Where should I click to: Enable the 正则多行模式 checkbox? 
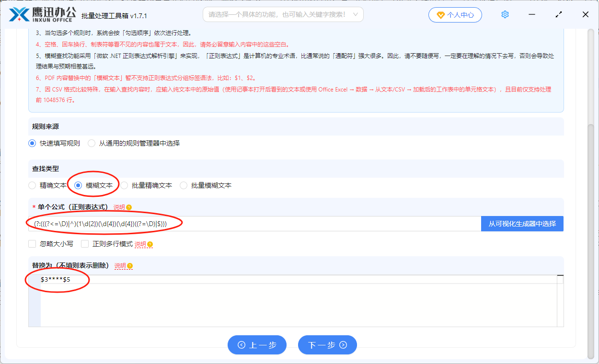85,244
